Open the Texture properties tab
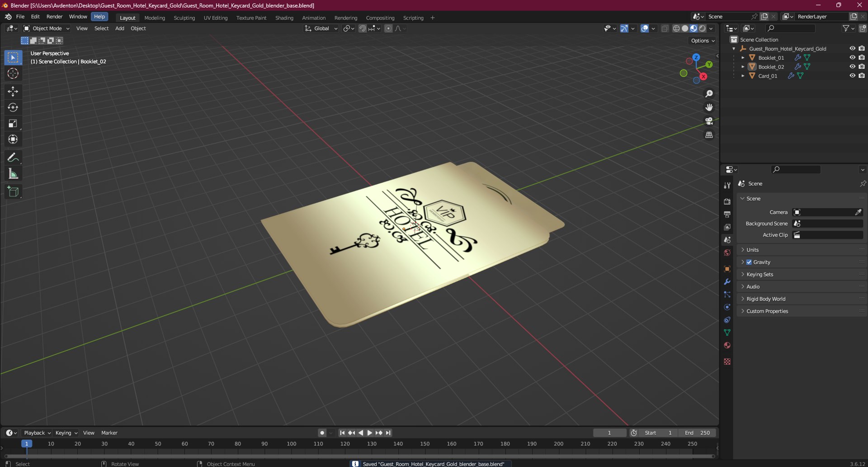This screenshot has width=868, height=467. point(727,362)
